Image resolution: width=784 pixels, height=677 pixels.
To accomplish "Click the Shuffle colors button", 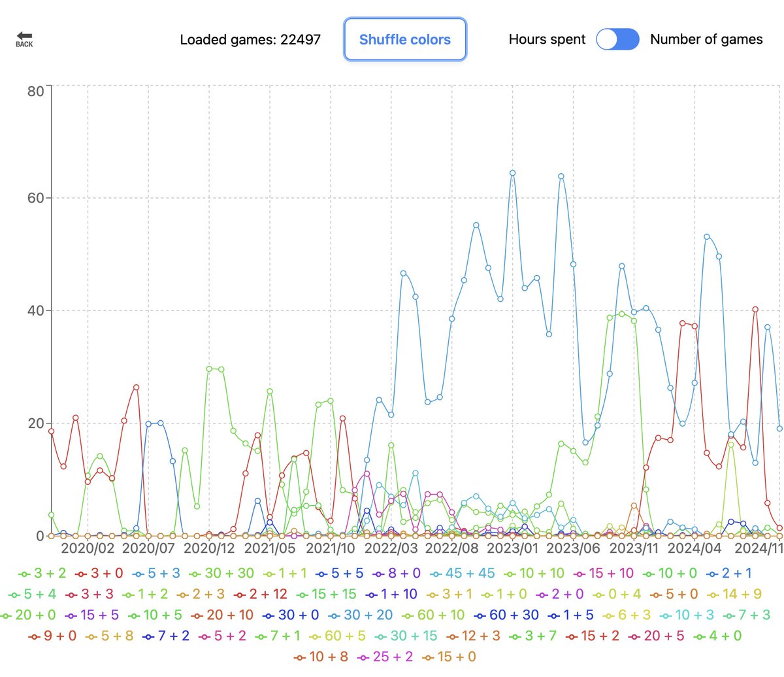I will click(405, 39).
